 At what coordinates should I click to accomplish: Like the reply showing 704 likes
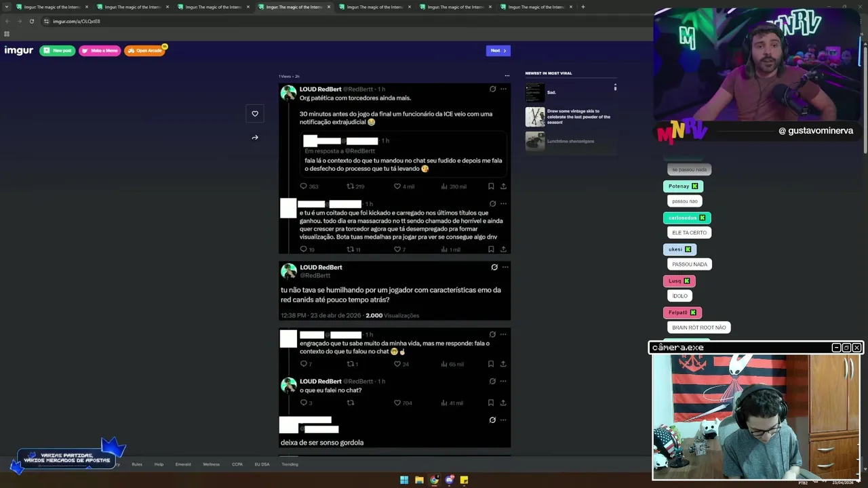point(397,403)
